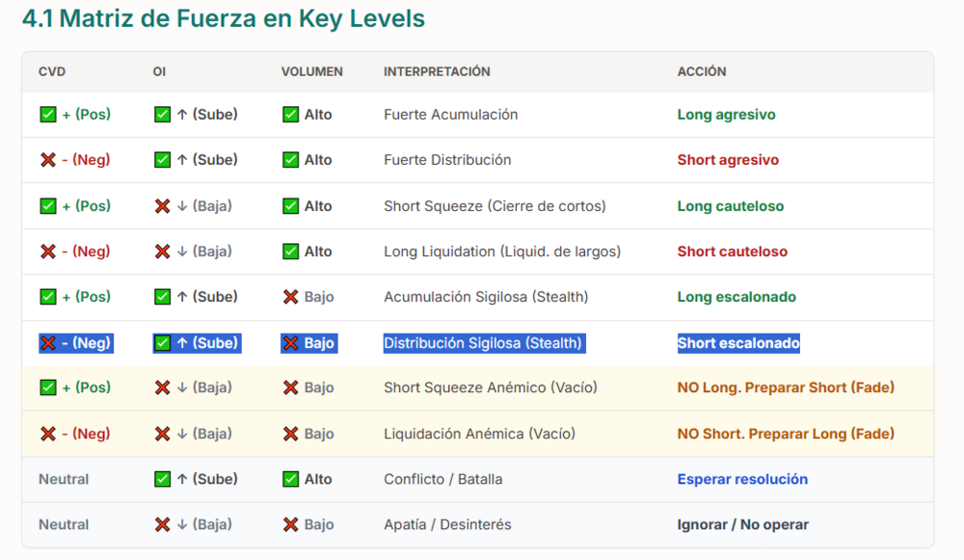Click the '4.1 Matriz de Fuerza en Key Levels' heading
The width and height of the screenshot is (964, 560).
pos(223,18)
